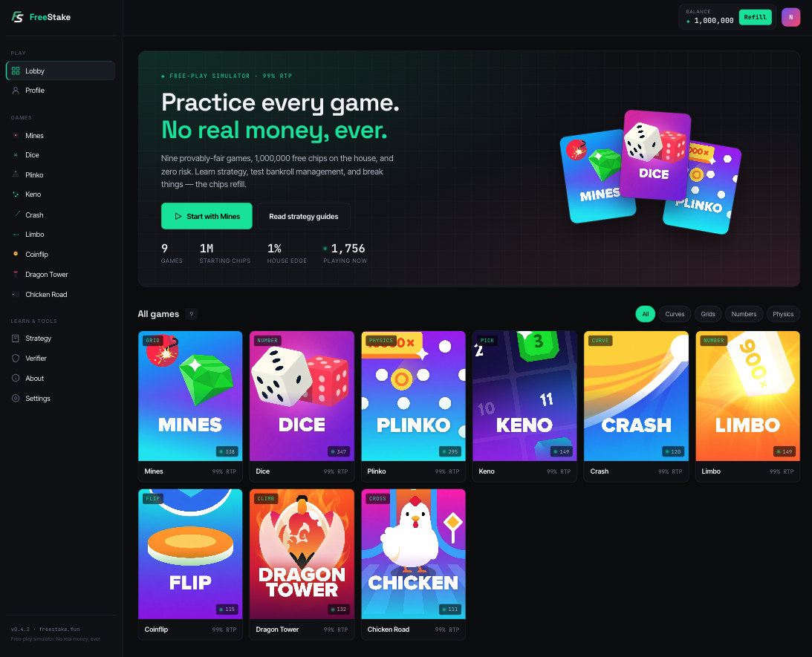Open the Settings gear icon

click(16, 399)
